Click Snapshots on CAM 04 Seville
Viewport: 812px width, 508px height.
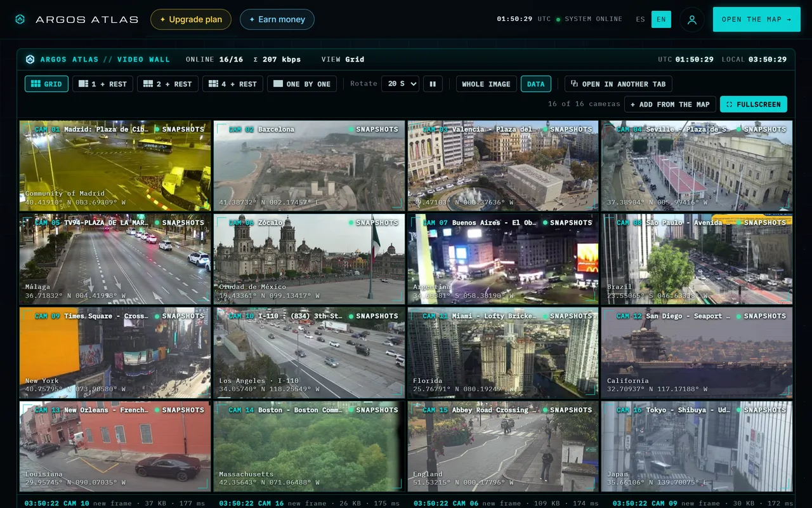[x=761, y=130]
